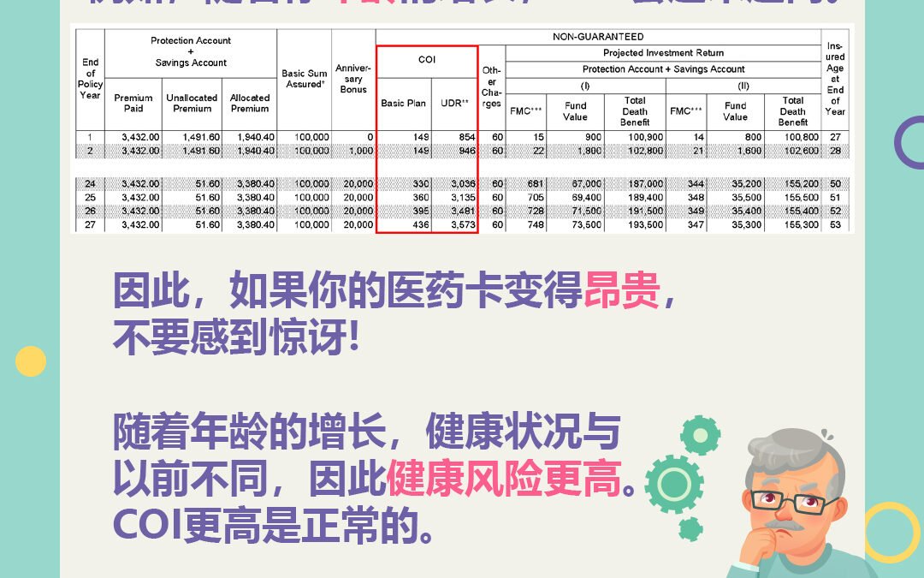Click Basic Sum Assured column header

pos(305,79)
